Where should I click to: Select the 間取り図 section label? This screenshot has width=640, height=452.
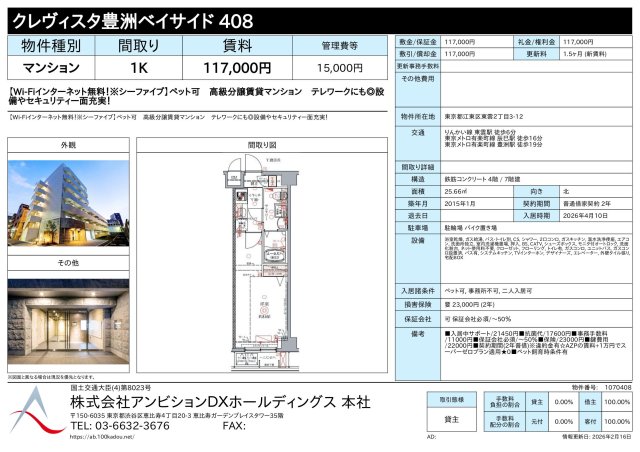[262, 145]
